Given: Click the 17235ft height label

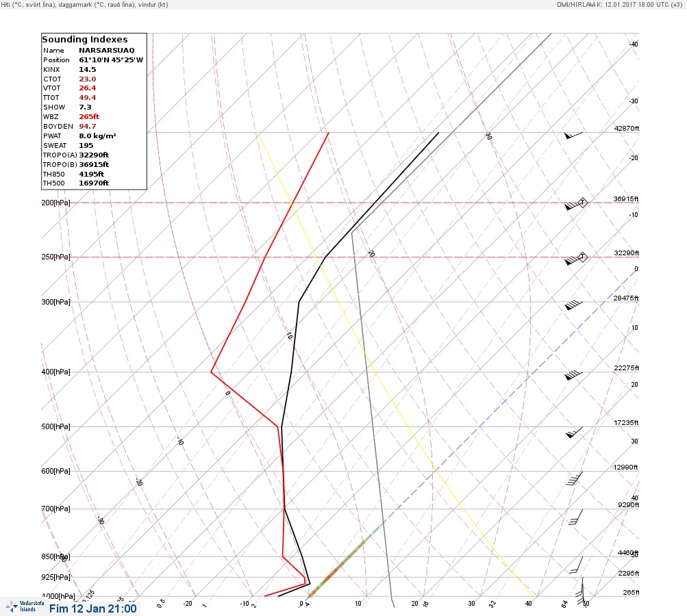Looking at the screenshot, I should click(x=626, y=422).
